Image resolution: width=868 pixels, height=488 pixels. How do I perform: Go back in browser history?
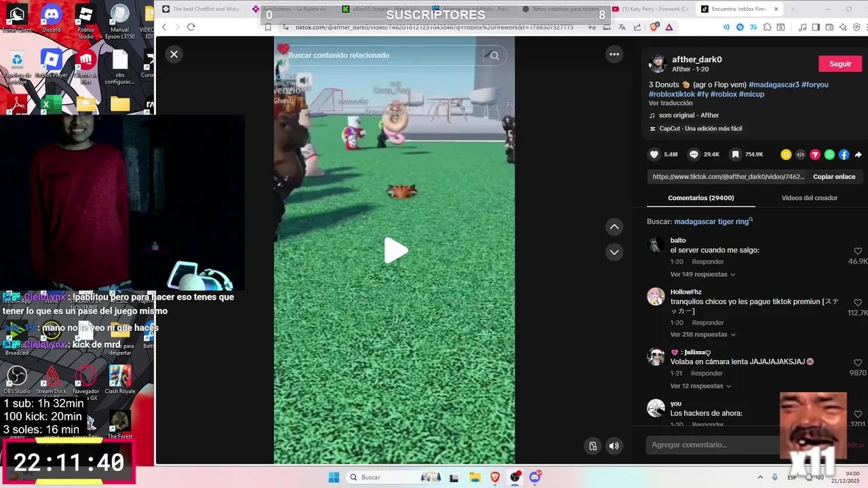tap(164, 27)
